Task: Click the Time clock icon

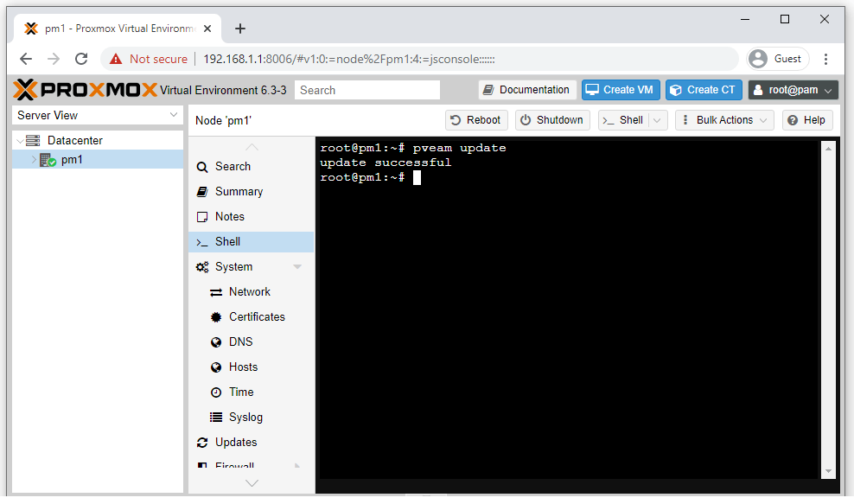Action: click(216, 392)
